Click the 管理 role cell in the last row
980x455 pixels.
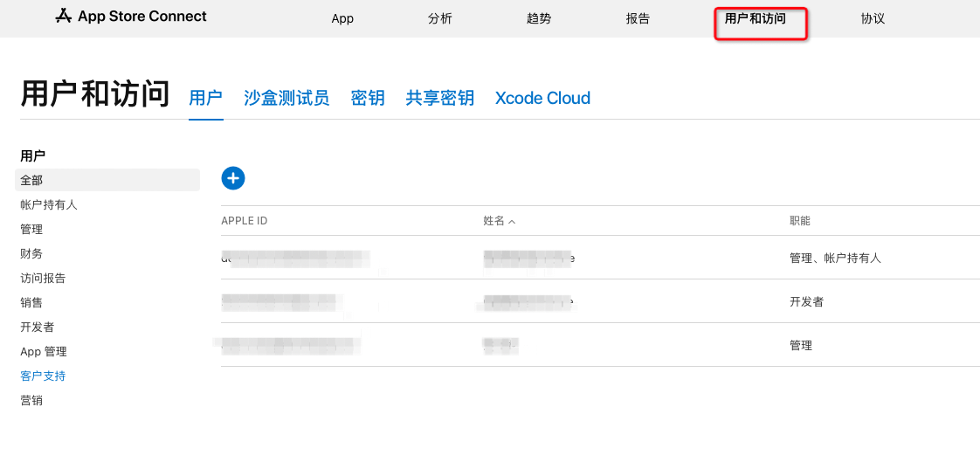click(801, 345)
